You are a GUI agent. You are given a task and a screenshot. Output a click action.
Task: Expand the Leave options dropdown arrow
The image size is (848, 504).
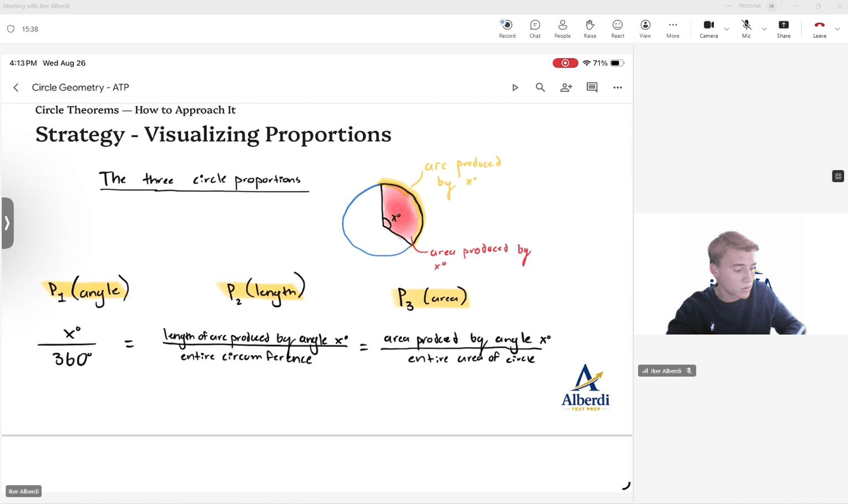coord(837,29)
